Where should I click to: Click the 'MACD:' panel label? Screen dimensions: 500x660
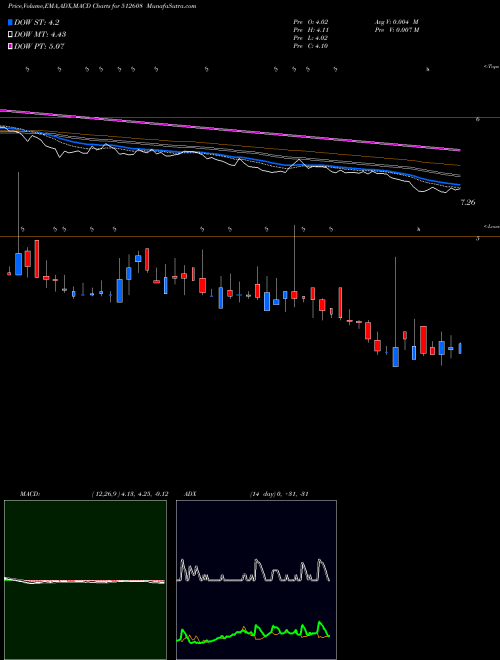30,494
